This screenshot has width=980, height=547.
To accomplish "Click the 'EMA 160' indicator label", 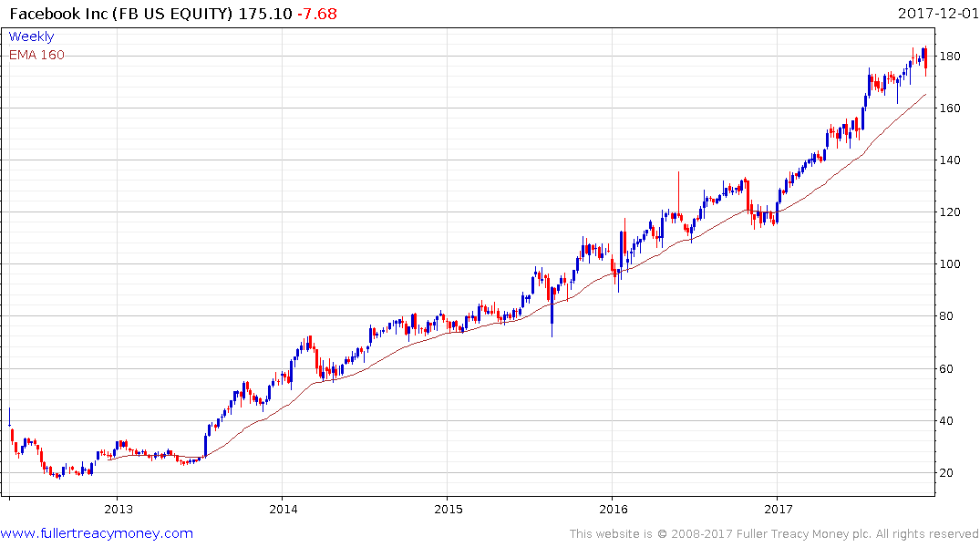I will click(x=36, y=55).
